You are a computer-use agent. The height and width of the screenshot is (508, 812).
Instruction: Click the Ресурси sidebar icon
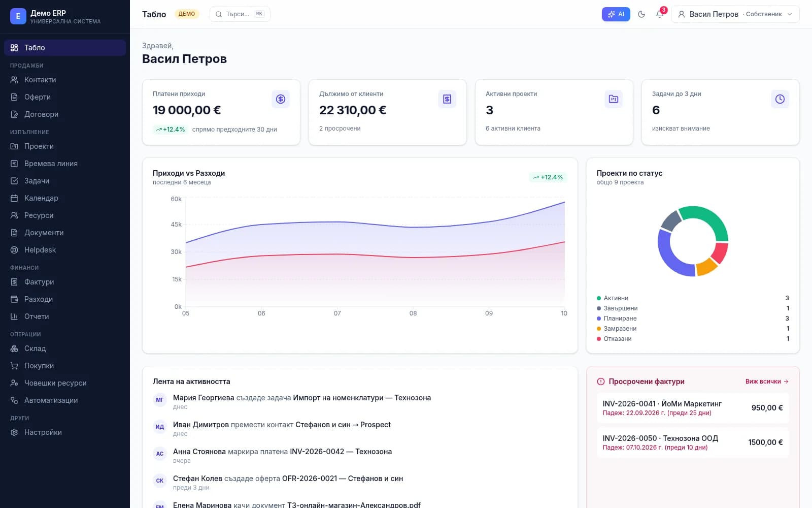[14, 215]
